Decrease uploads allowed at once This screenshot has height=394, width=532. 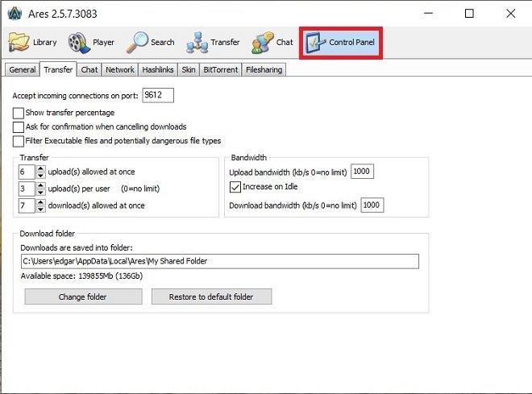(41, 176)
